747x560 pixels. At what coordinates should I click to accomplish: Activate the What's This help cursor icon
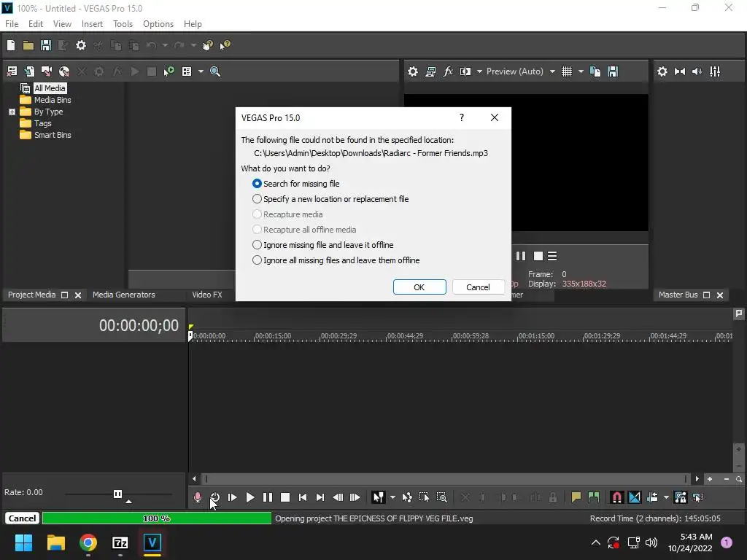click(225, 45)
